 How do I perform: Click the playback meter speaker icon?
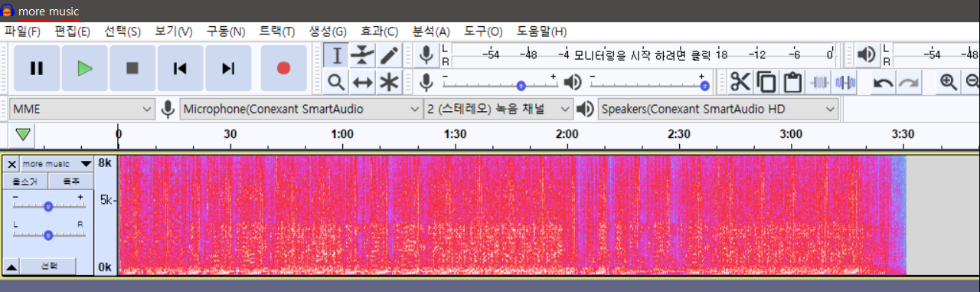coord(867,55)
